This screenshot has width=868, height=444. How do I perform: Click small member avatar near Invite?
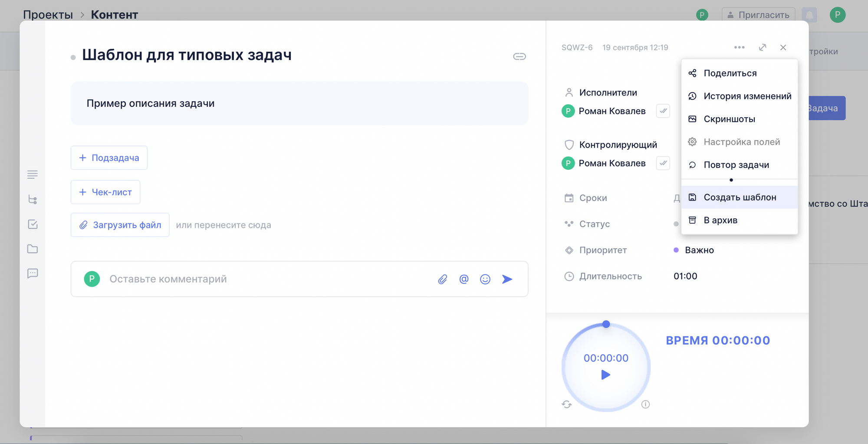(x=702, y=15)
